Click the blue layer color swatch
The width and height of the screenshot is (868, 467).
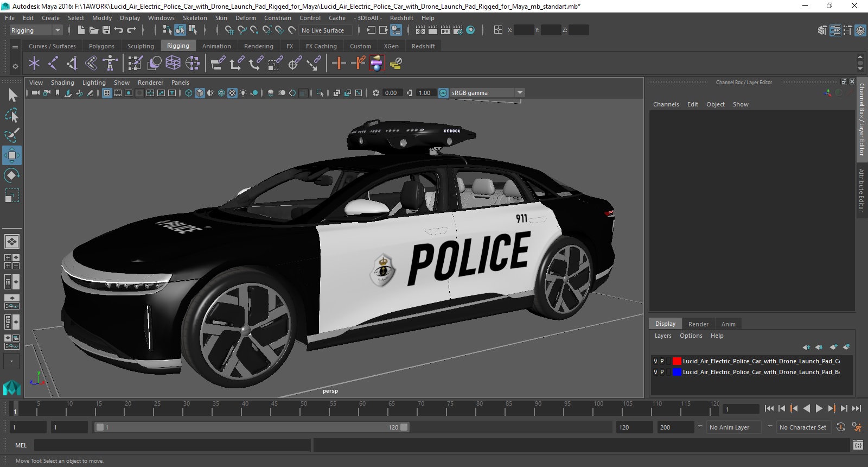pyautogui.click(x=677, y=372)
